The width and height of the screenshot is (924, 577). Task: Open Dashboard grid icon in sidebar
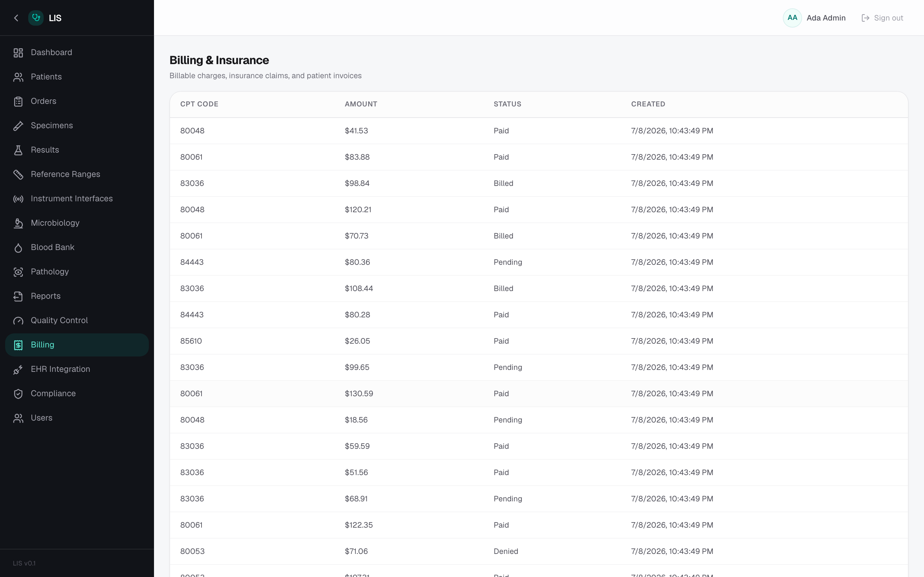pyautogui.click(x=18, y=53)
